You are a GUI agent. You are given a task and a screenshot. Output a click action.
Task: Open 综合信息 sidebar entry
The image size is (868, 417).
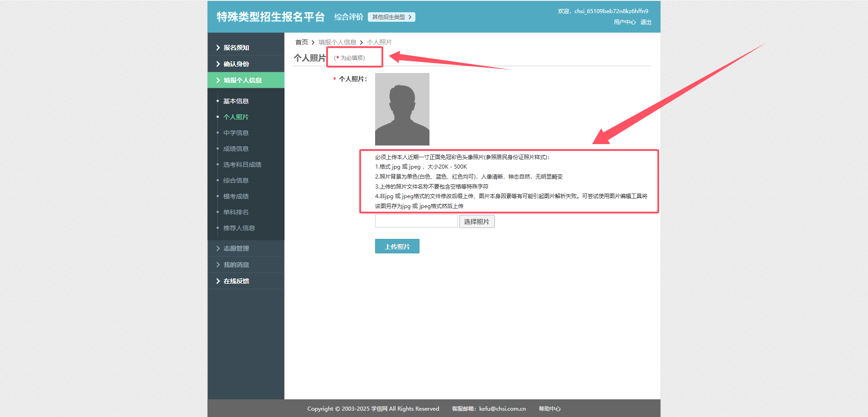pyautogui.click(x=236, y=180)
